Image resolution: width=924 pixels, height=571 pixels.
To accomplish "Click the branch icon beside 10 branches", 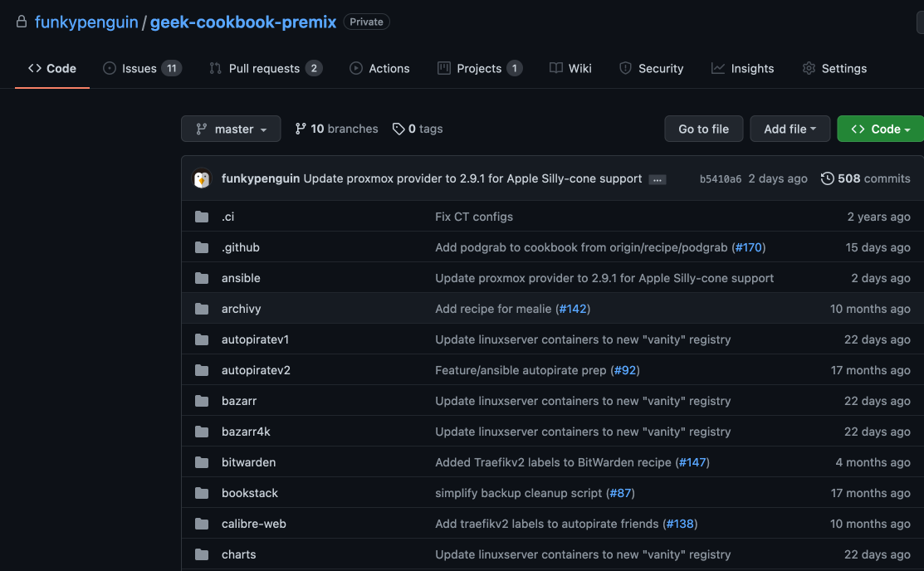I will (301, 129).
